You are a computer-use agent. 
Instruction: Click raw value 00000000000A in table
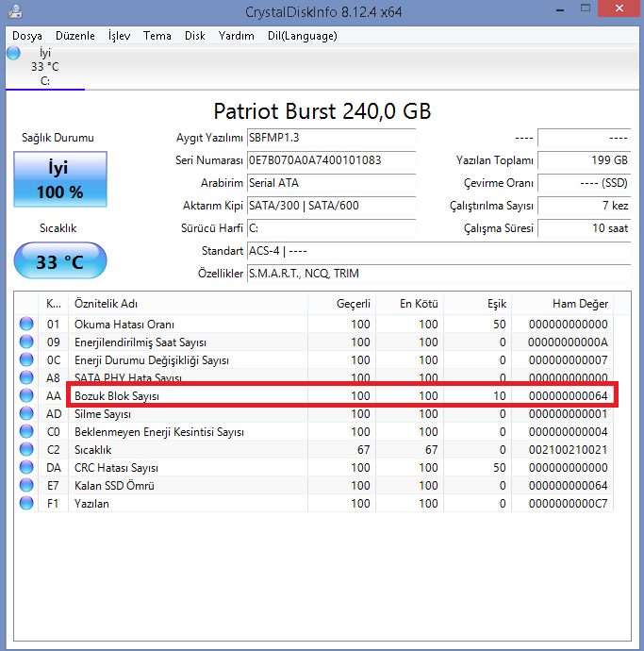[568, 342]
